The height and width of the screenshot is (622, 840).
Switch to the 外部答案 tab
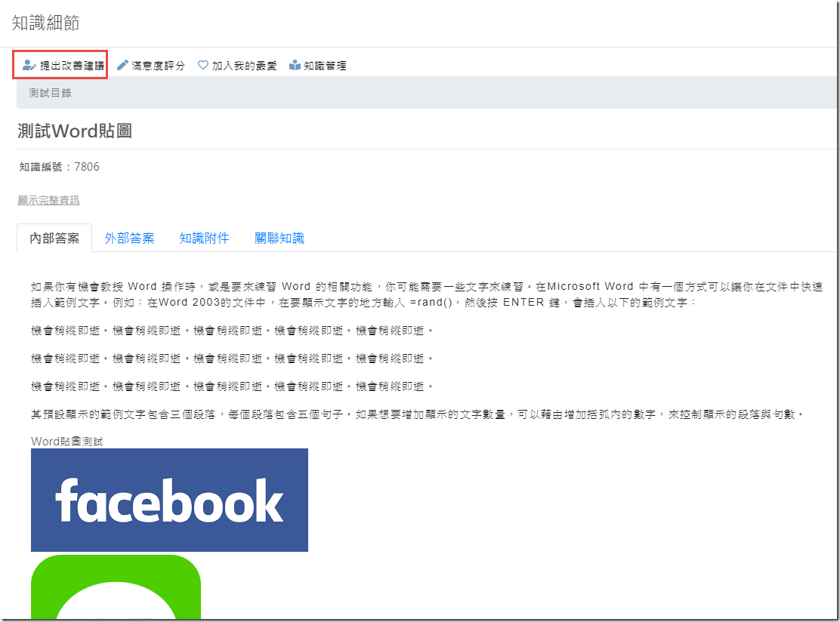(x=130, y=239)
